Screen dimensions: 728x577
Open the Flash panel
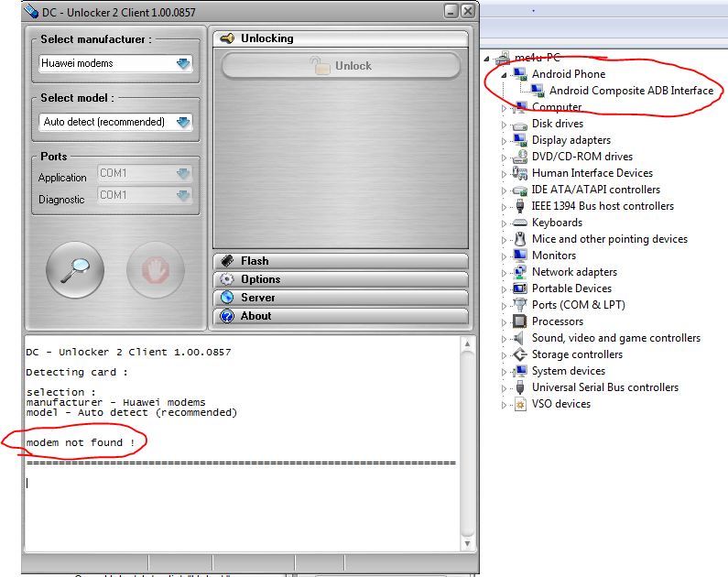(341, 261)
